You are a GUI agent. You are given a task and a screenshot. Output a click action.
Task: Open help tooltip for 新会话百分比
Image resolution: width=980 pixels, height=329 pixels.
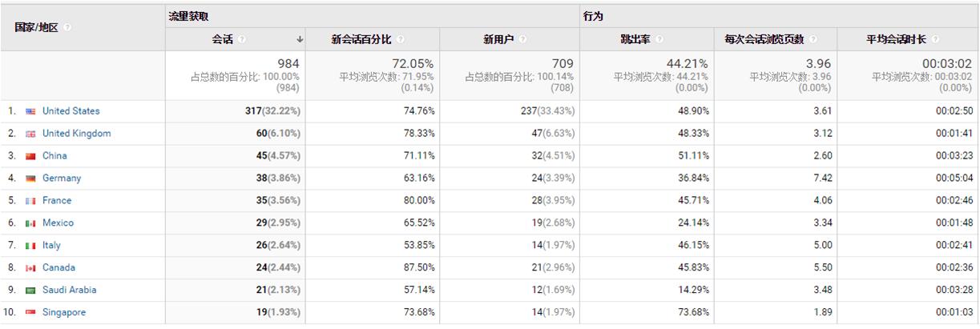coord(400,39)
